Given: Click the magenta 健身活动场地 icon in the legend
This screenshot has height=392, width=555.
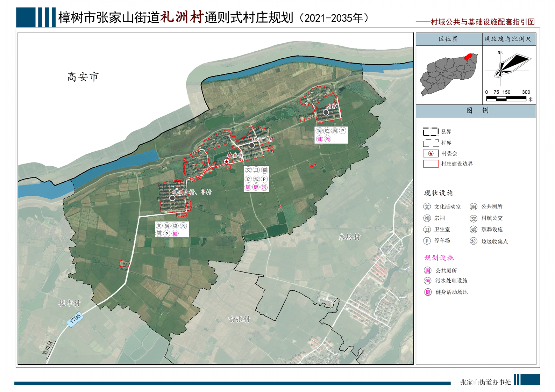Looking at the screenshot, I should 428,292.
